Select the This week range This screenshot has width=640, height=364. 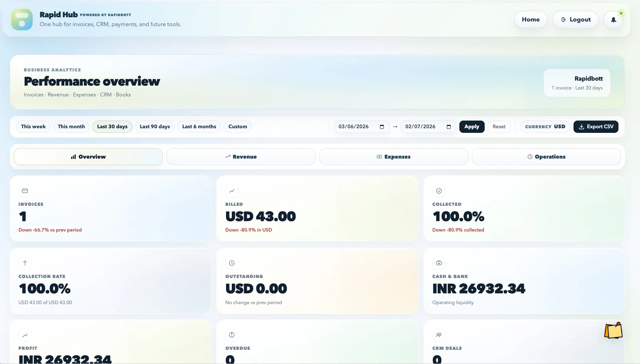(33, 127)
